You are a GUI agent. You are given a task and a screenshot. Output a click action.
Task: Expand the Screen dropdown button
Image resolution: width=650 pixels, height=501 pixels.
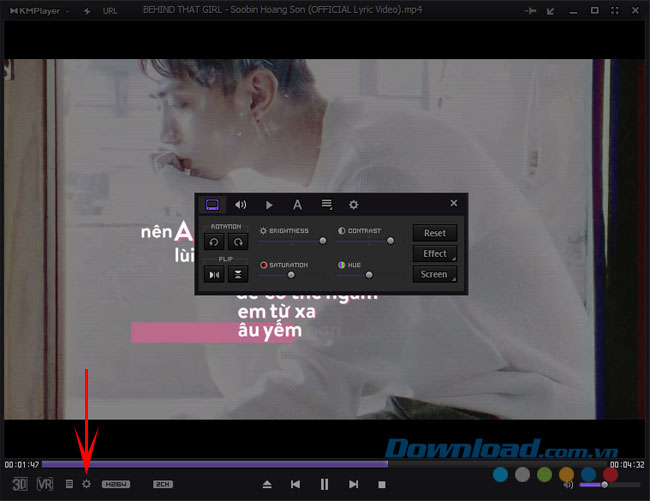point(435,274)
